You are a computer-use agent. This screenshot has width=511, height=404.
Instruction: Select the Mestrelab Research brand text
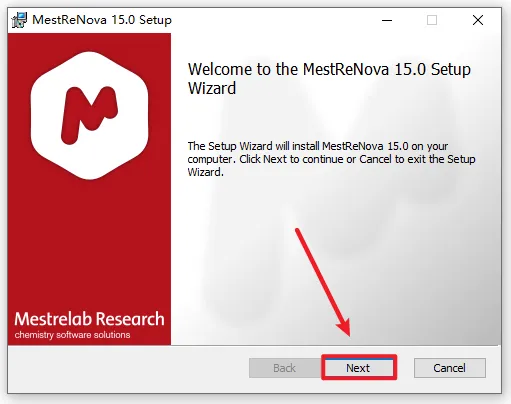pyautogui.click(x=89, y=319)
